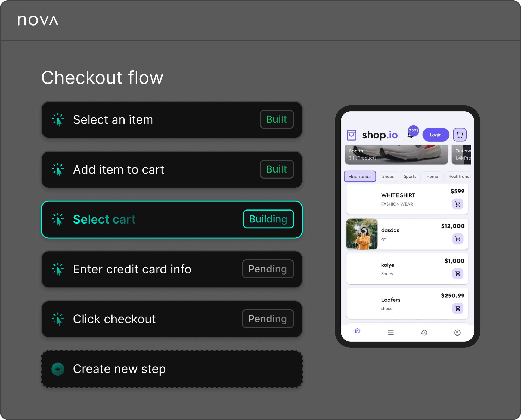Image resolution: width=521 pixels, height=420 pixels.
Task: Select the Sports category tab
Action: (x=410, y=176)
